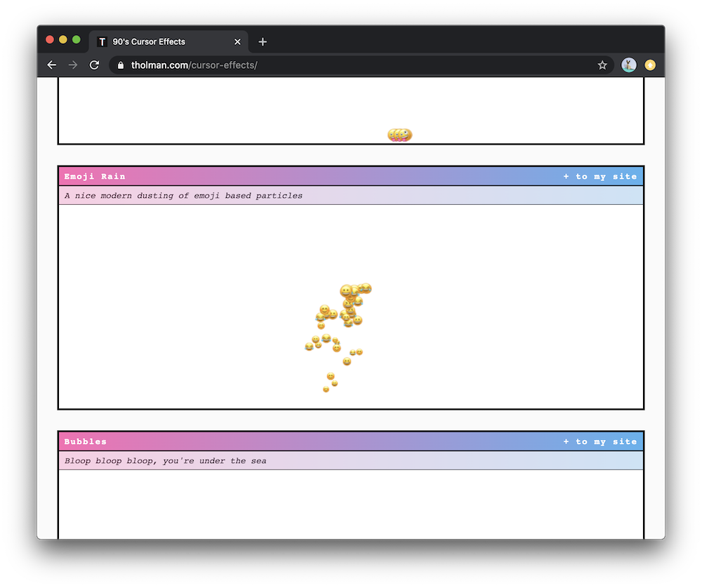This screenshot has height=588, width=702.
Task: Click the padlock site info icon
Action: tap(121, 65)
